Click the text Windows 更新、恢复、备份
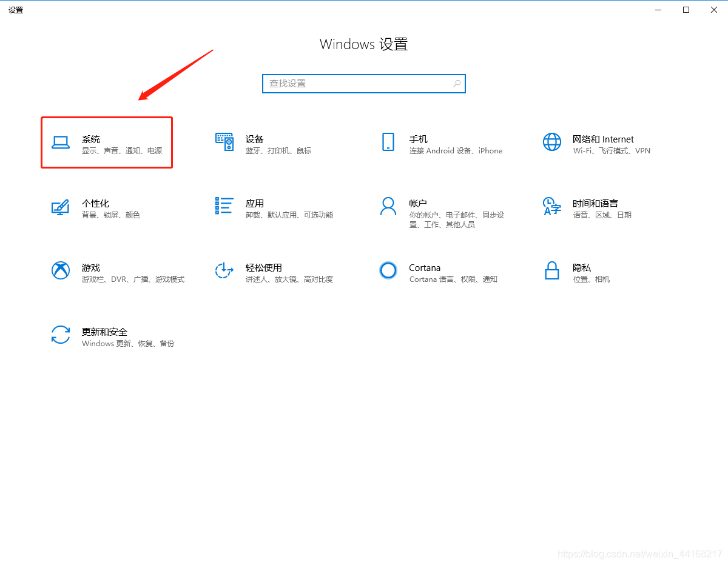The height and width of the screenshot is (565, 728). click(128, 344)
